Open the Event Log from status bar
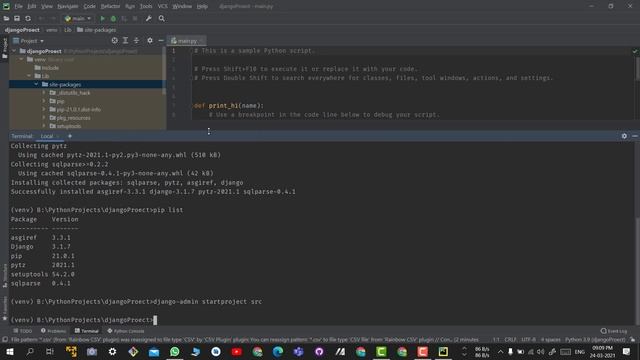Image resolution: width=640 pixels, height=360 pixels. click(x=613, y=331)
